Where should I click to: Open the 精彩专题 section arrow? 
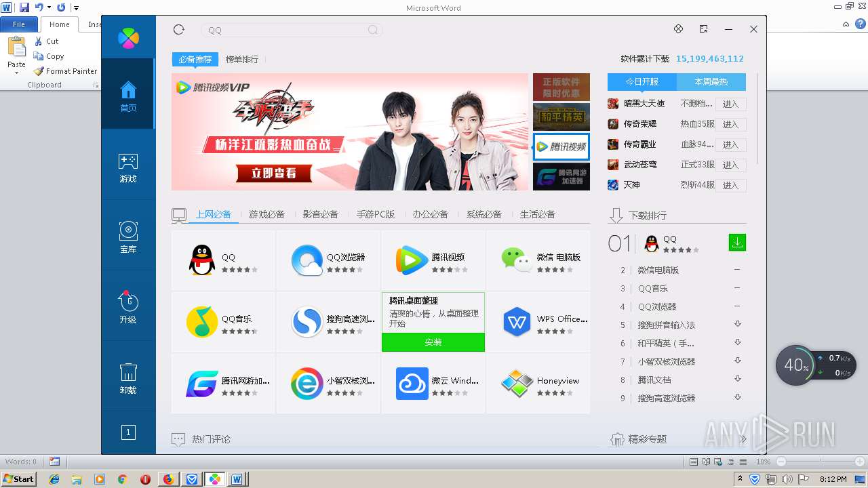(743, 439)
